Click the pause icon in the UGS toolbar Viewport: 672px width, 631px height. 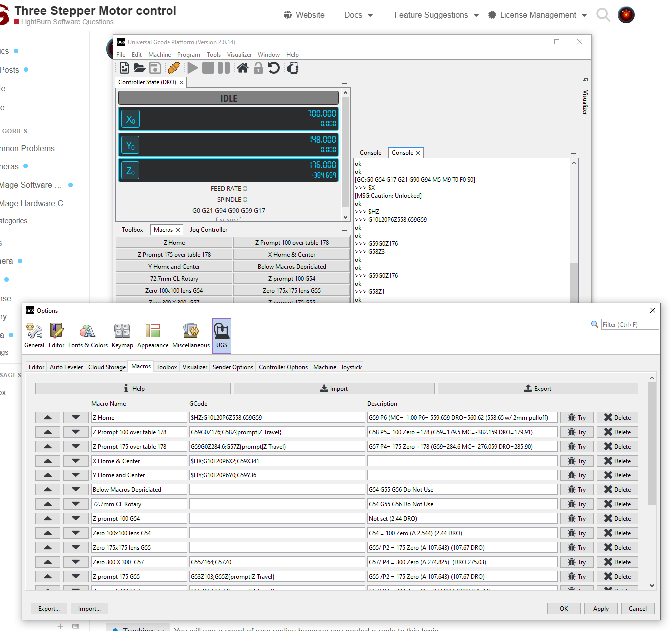(224, 68)
